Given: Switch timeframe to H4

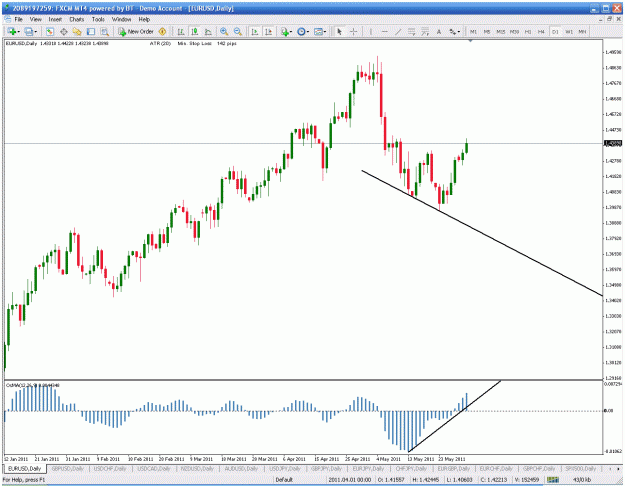Looking at the screenshot, I should (x=541, y=31).
